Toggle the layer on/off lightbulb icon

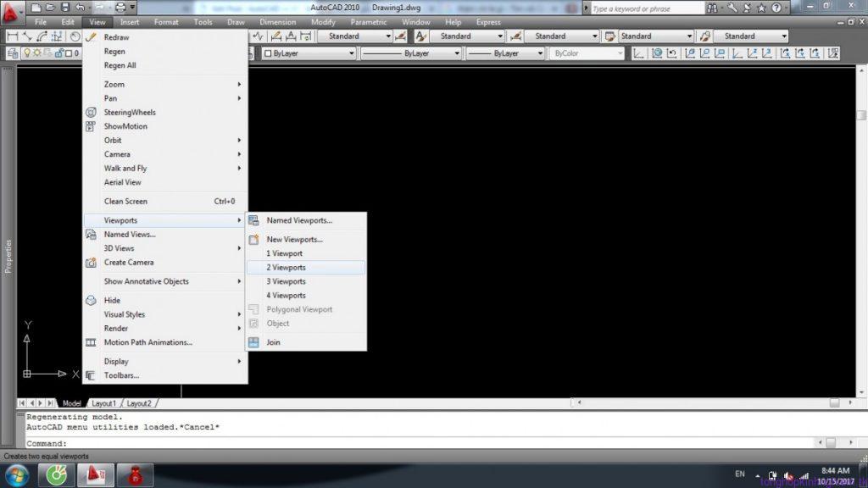(27, 53)
